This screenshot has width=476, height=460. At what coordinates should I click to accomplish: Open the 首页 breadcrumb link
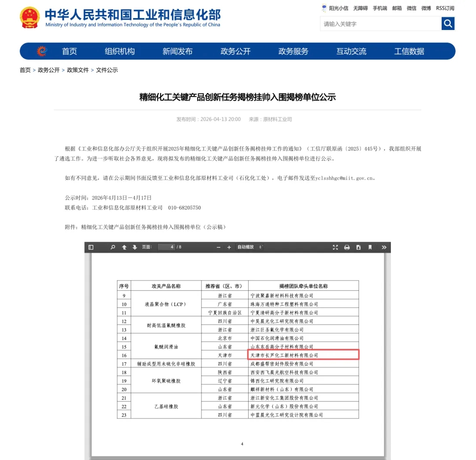(x=25, y=70)
